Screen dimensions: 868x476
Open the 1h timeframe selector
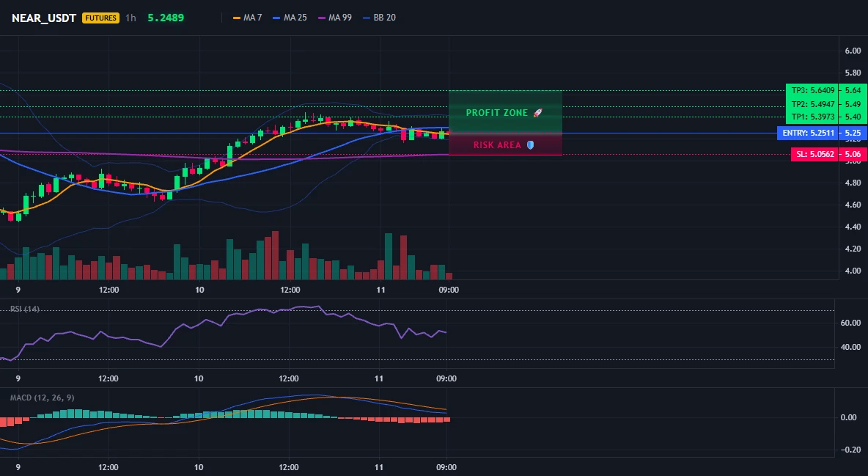click(x=130, y=18)
